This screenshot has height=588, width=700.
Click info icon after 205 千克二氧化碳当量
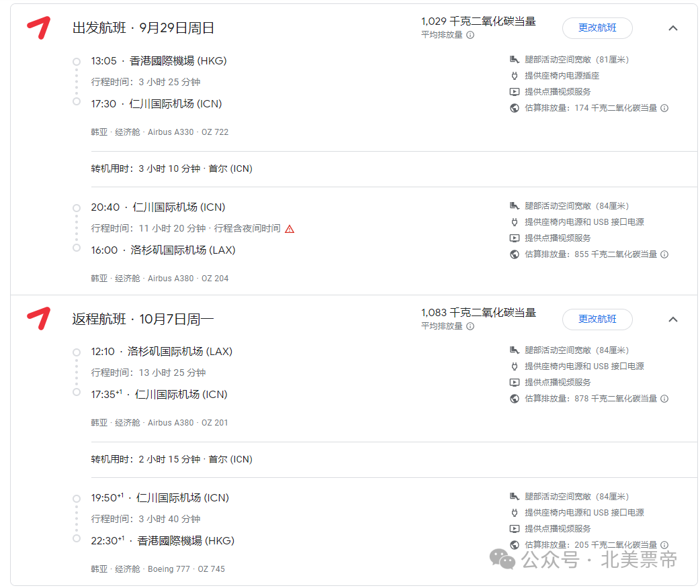tap(664, 545)
